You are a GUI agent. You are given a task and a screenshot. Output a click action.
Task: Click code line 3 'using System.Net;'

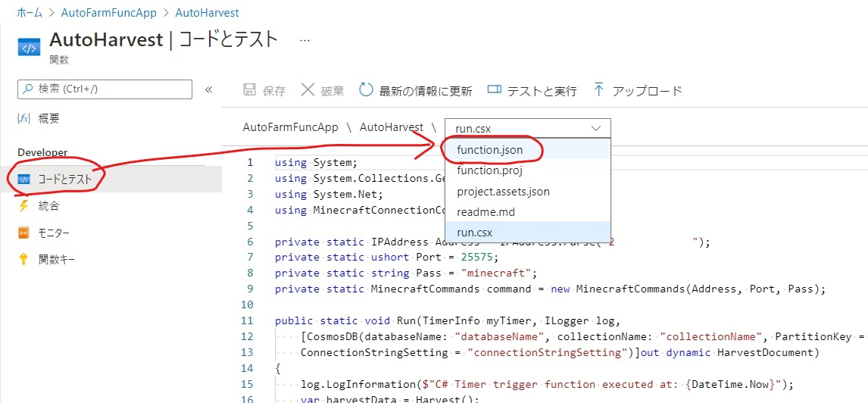(x=329, y=194)
